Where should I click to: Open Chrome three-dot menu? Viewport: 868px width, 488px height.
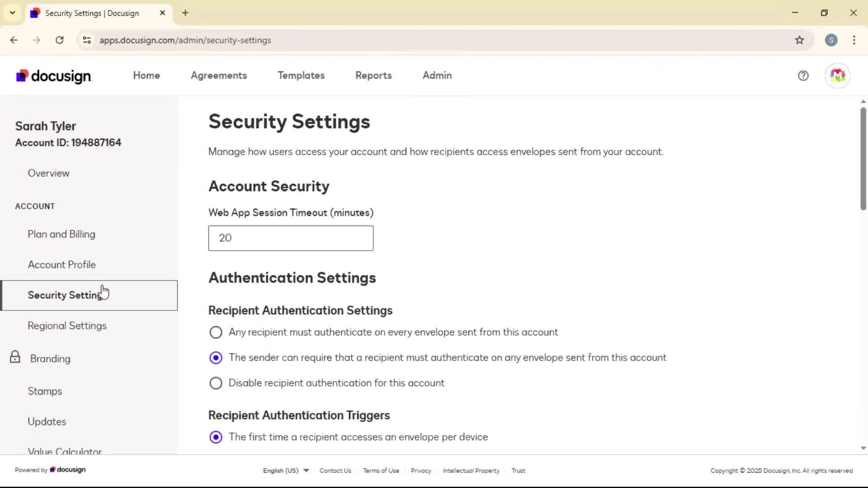(854, 40)
